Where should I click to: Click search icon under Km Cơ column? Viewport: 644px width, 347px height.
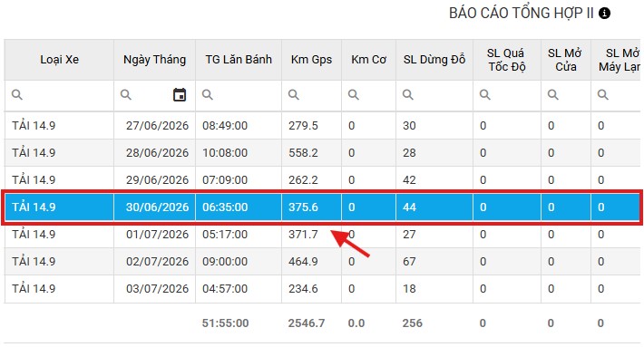pos(353,95)
